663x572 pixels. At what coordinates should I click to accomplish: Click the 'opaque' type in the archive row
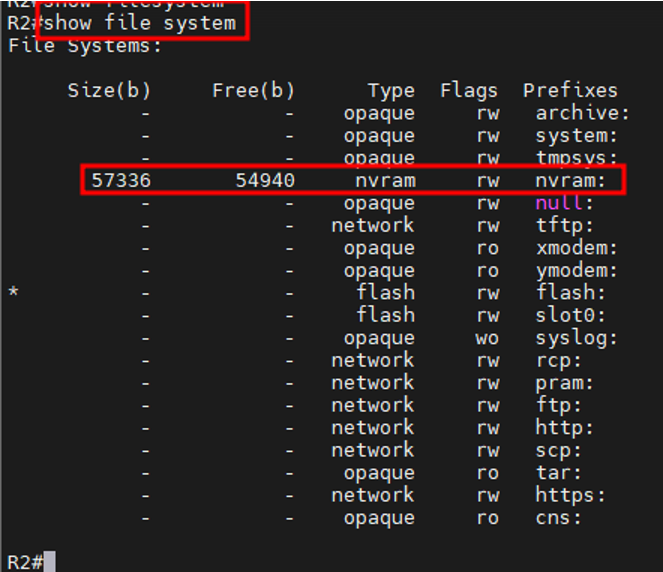[379, 114]
